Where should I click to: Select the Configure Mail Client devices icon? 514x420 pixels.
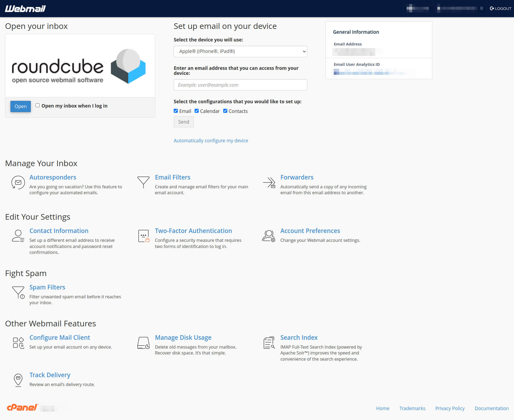(18, 343)
